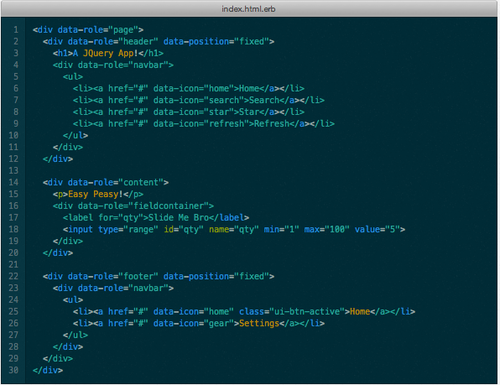500x385 pixels.
Task: Click the class="ui-btn-active" attribute
Action: tap(292, 312)
